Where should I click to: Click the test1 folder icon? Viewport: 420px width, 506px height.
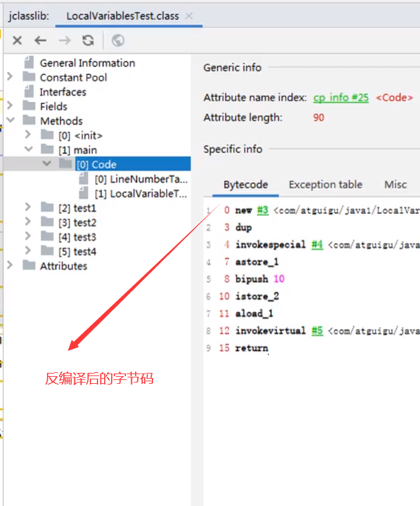point(47,207)
